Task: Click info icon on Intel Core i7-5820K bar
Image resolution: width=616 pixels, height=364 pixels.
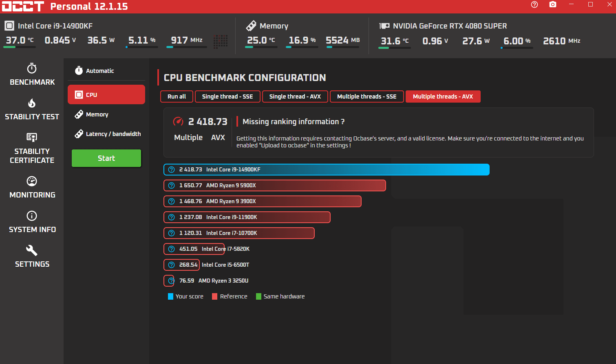Action: pos(172,249)
